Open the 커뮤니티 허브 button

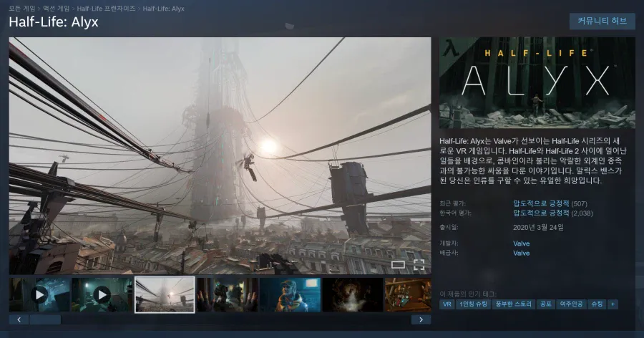pos(602,21)
